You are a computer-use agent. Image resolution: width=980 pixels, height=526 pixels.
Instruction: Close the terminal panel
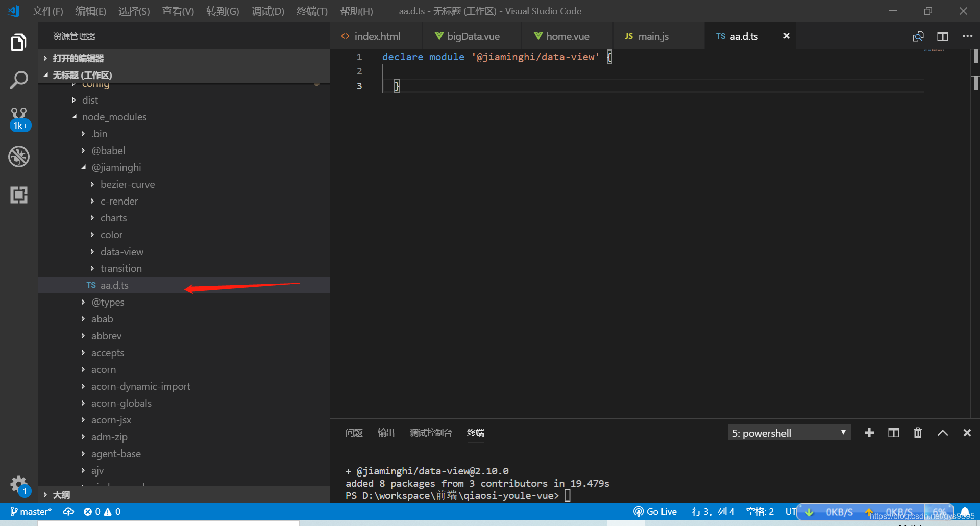pos(967,433)
